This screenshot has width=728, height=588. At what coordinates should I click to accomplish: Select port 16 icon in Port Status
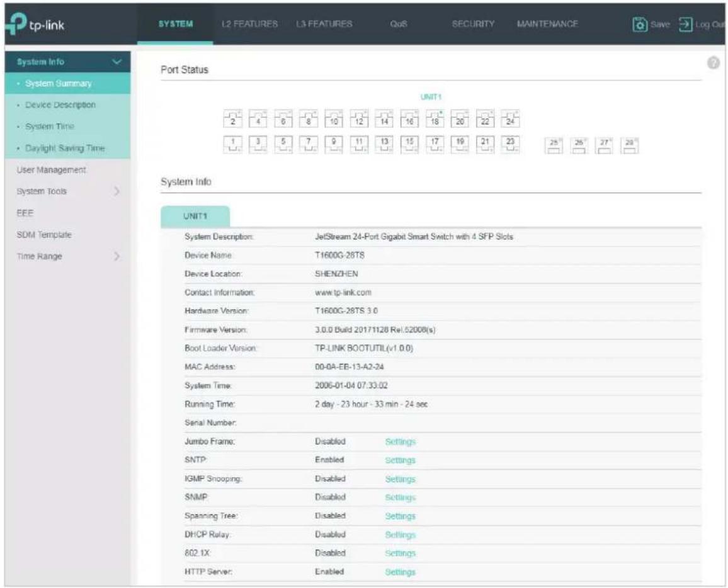point(409,119)
